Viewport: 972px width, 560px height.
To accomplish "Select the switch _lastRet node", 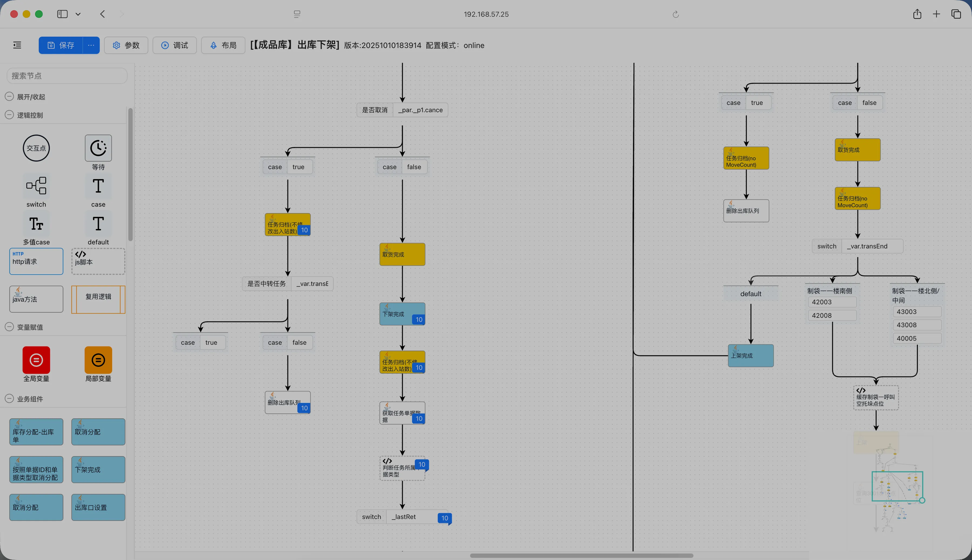I will pyautogui.click(x=402, y=517).
